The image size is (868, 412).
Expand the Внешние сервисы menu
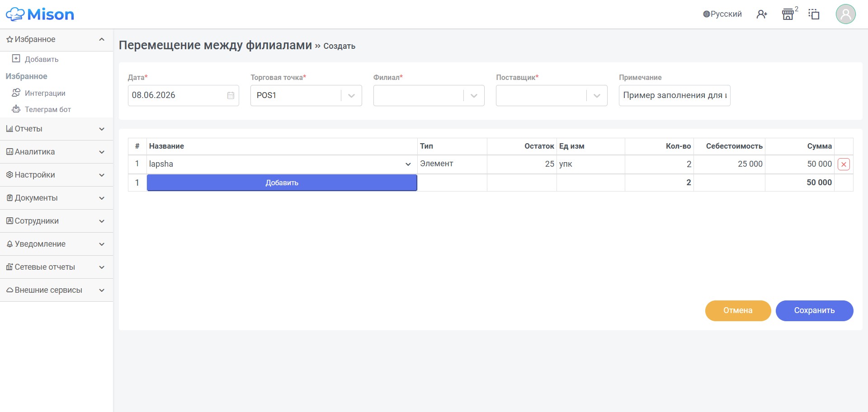[x=57, y=290]
